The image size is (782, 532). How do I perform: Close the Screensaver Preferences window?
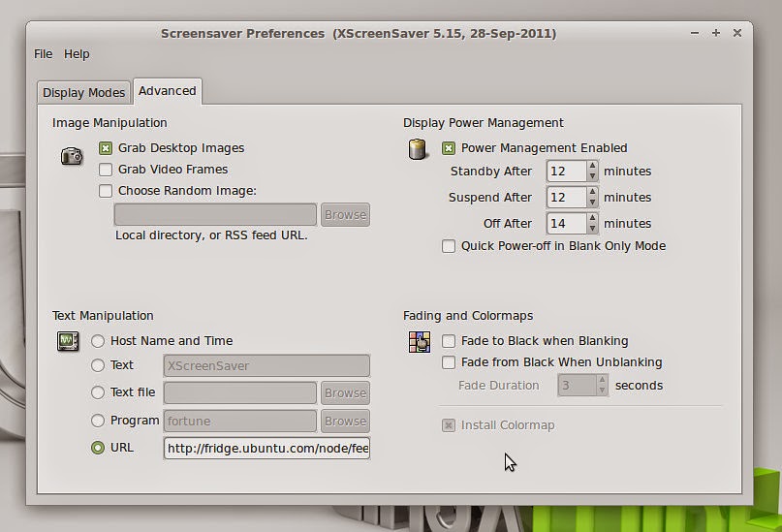click(737, 33)
